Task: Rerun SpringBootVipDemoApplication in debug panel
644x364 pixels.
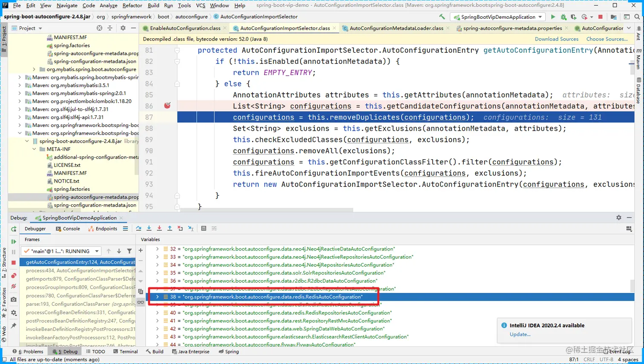Action: click(x=14, y=229)
